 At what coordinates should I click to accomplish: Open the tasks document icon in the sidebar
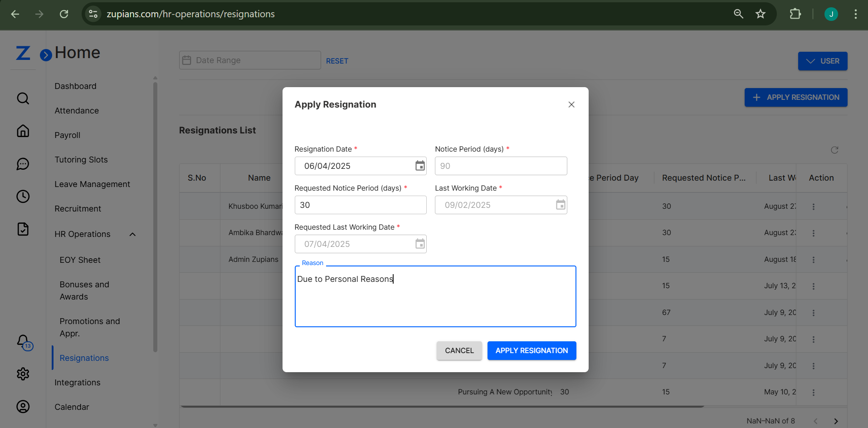pyautogui.click(x=23, y=229)
